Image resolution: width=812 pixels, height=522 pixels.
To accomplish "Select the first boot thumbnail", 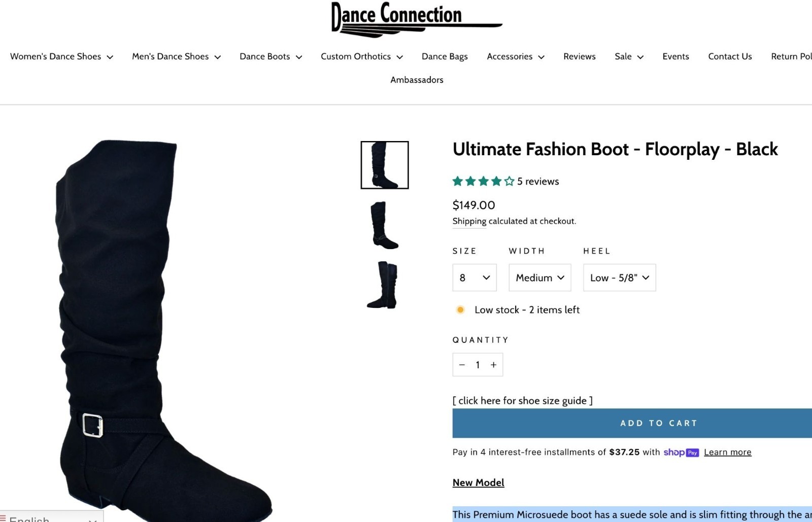I will tap(385, 165).
